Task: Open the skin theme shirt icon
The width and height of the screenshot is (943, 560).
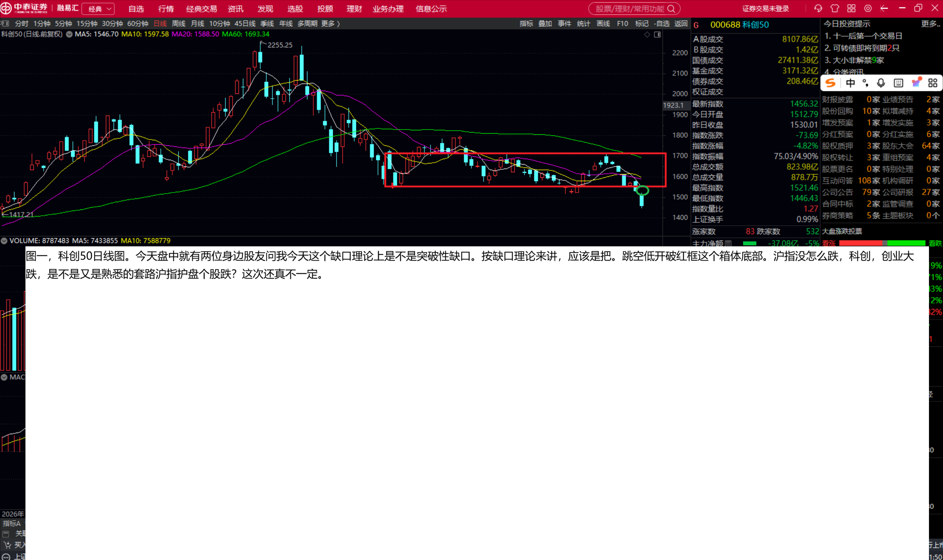Action: [x=835, y=8]
